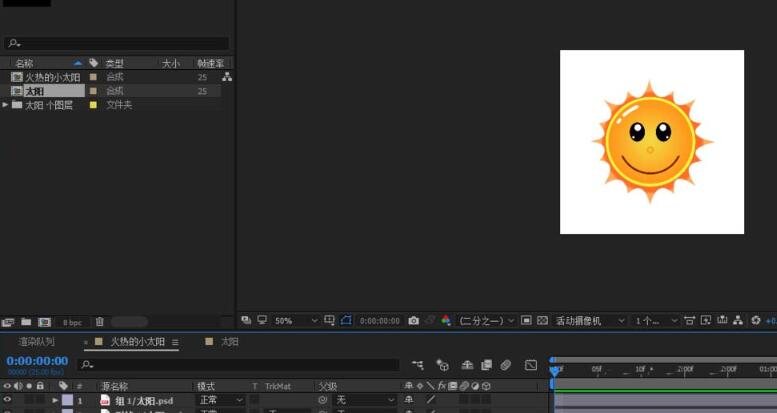This screenshot has width=777, height=413.
Task: Enable motion blur for timeline layers
Action: pos(506,365)
